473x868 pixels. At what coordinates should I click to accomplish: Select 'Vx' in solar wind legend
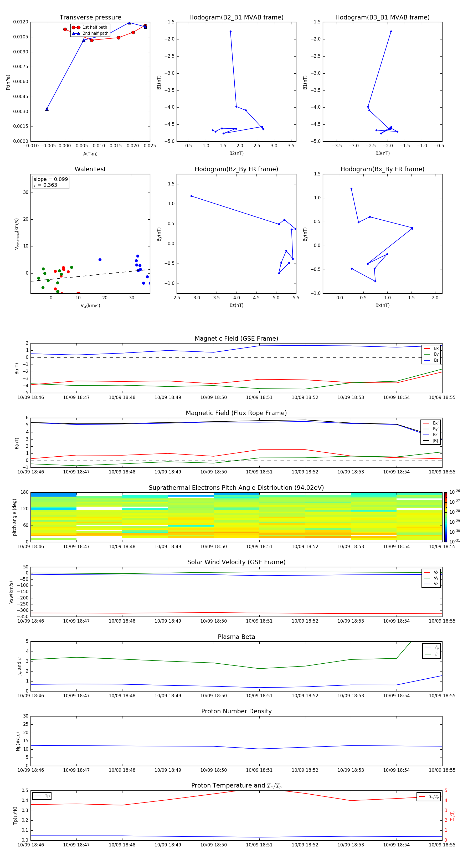pos(431,572)
